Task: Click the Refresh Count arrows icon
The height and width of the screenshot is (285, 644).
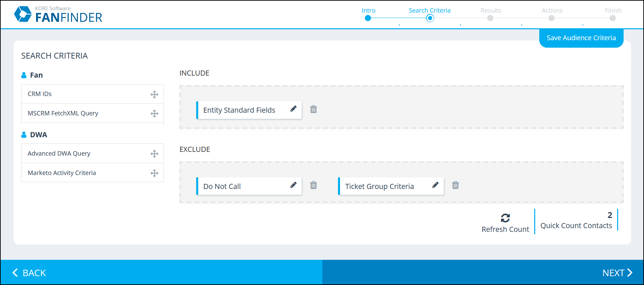Action: pos(505,218)
